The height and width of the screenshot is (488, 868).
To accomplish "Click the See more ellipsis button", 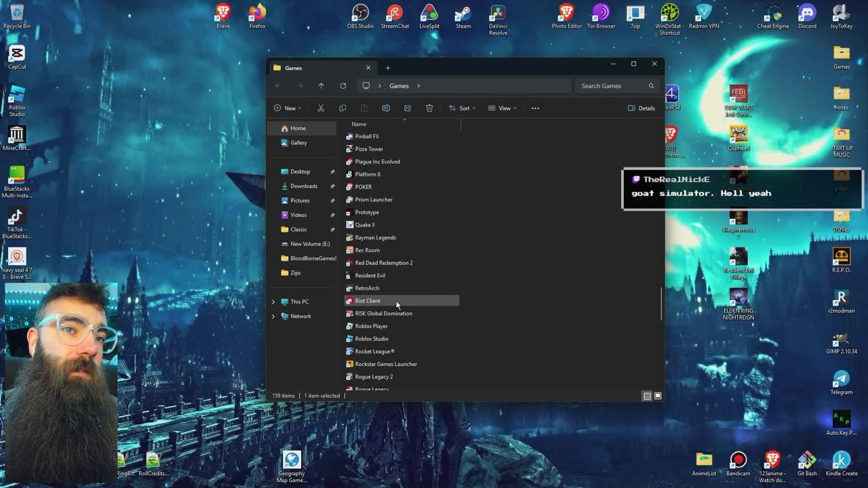I will click(x=535, y=108).
